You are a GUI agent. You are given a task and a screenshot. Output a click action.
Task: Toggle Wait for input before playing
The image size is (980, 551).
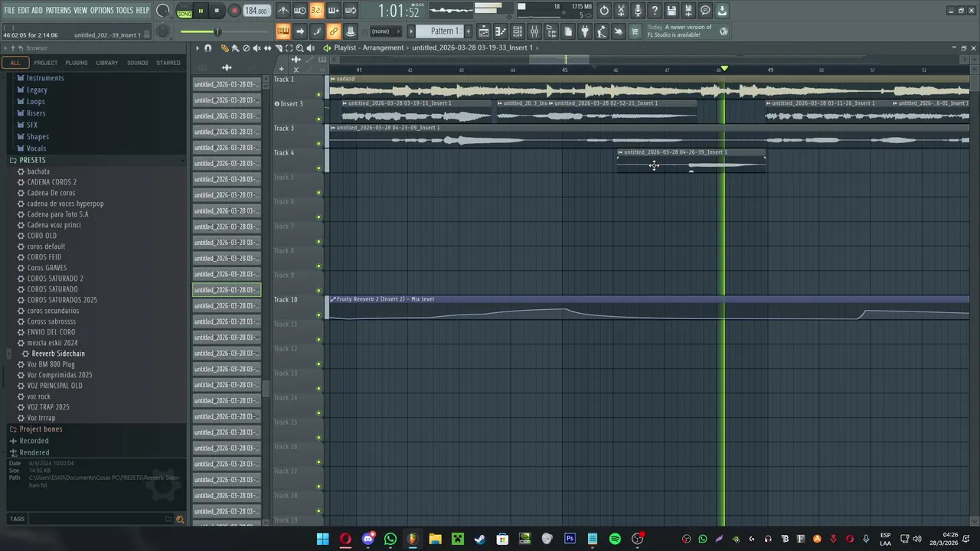300,11
